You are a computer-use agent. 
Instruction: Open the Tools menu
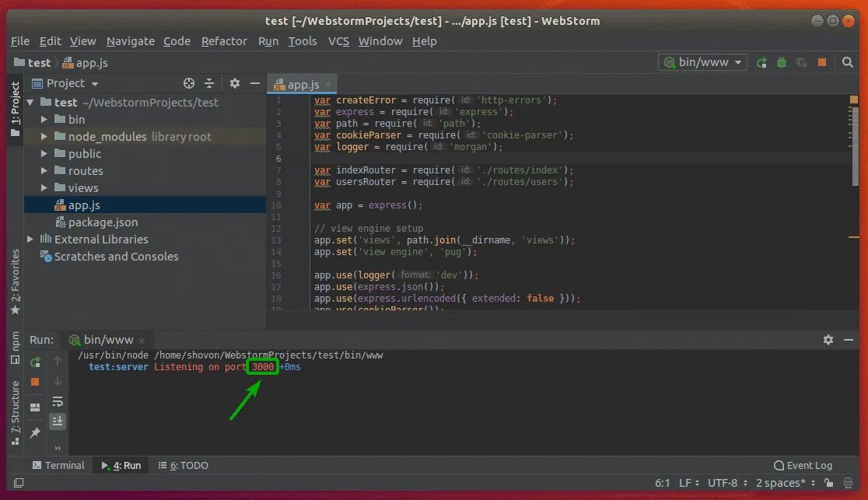click(x=303, y=41)
